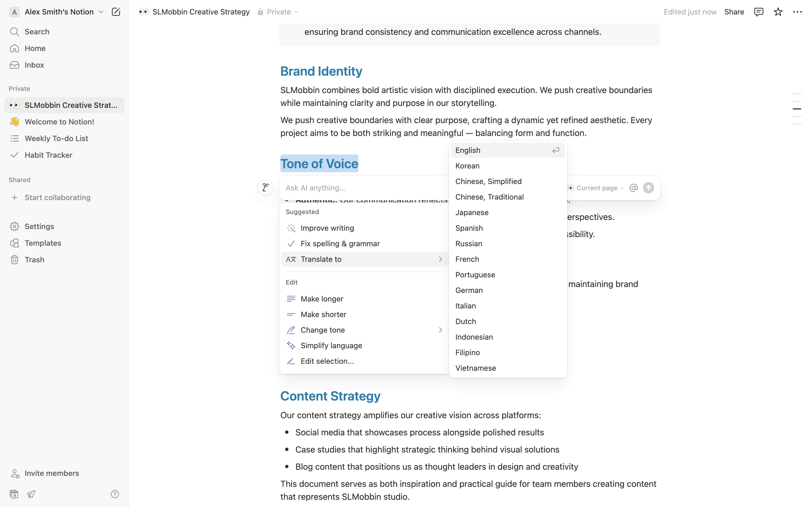Open the Weekly To-do List page
The height and width of the screenshot is (507, 812).
pos(56,138)
